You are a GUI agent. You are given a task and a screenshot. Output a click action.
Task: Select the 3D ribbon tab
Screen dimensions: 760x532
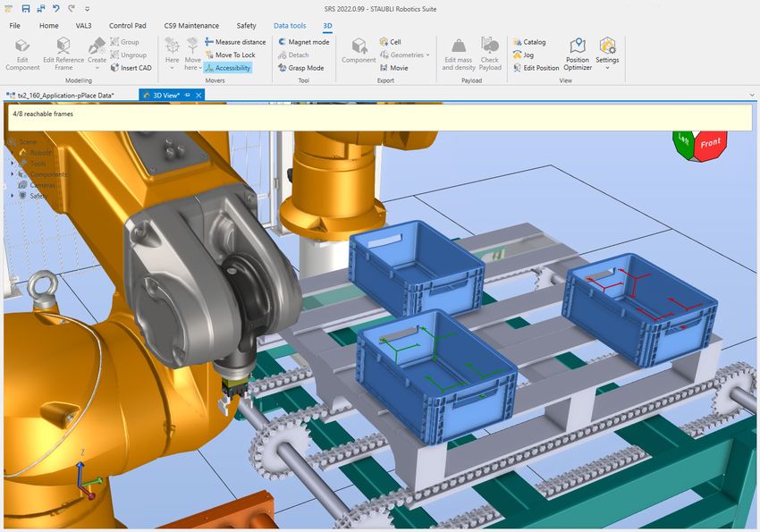click(x=327, y=26)
